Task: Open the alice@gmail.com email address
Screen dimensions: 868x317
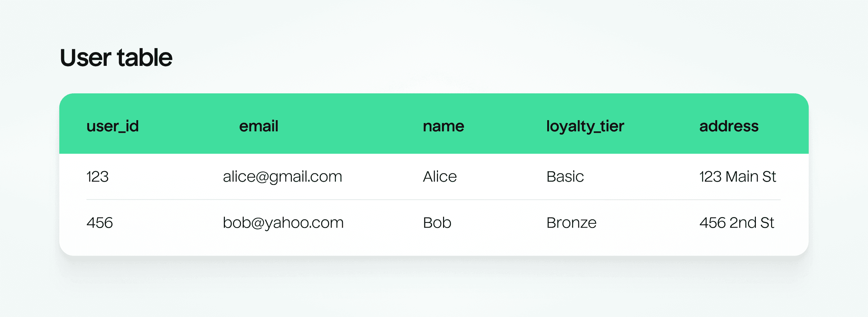Action: (x=282, y=177)
